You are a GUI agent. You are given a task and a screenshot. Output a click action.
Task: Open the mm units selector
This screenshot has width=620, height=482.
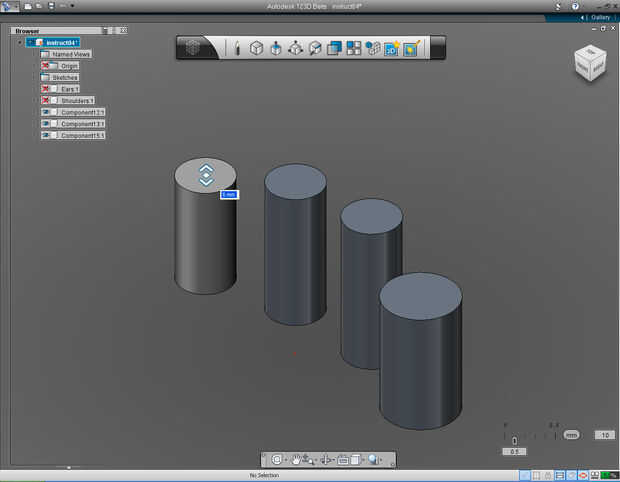coord(571,435)
